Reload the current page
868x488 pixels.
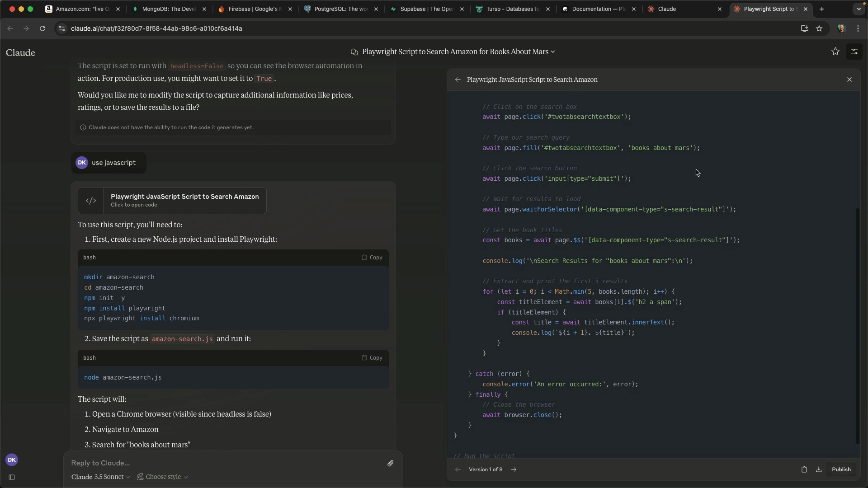tap(42, 28)
